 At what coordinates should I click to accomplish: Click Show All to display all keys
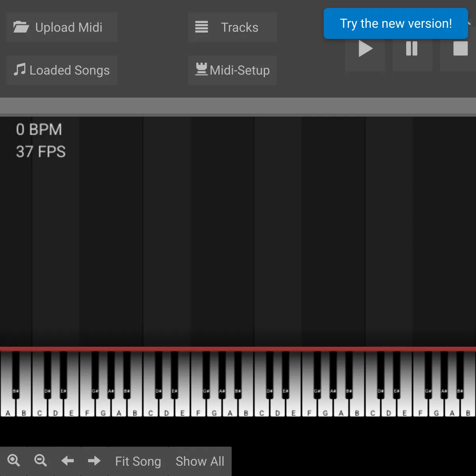tap(200, 461)
